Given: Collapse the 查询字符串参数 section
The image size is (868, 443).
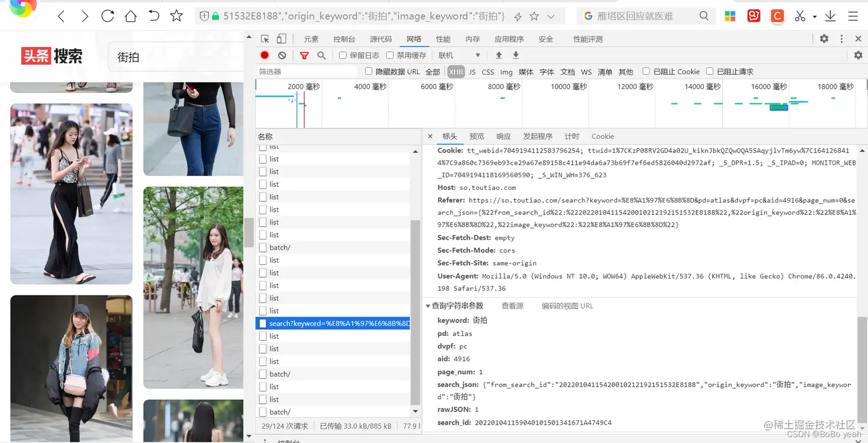Looking at the screenshot, I should [428, 306].
